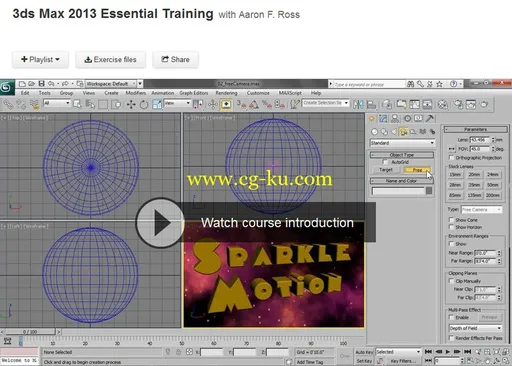Check the Orthographic Projection checkbox

click(451, 158)
